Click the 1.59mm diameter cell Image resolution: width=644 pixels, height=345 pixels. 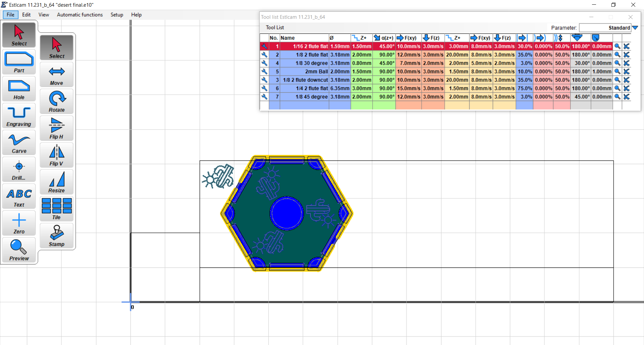[340, 46]
